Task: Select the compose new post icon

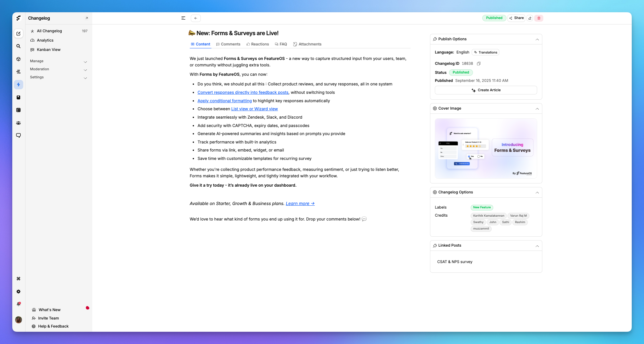Action: coord(18,34)
